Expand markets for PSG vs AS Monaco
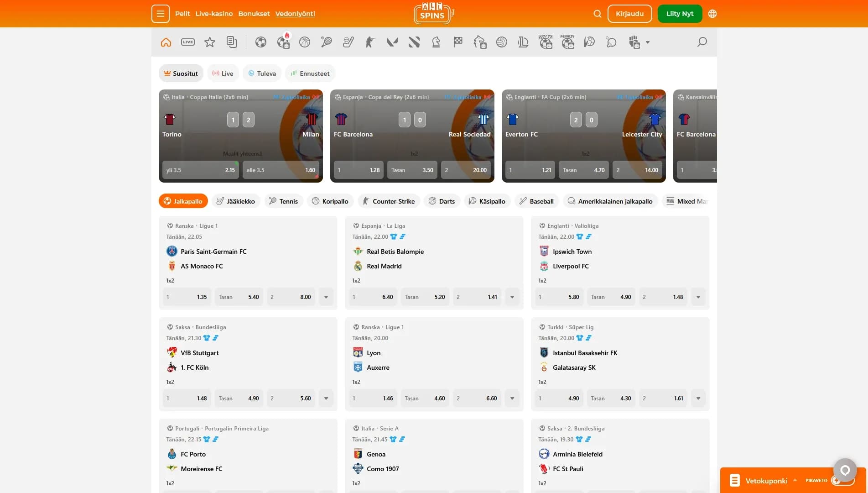 (x=326, y=297)
